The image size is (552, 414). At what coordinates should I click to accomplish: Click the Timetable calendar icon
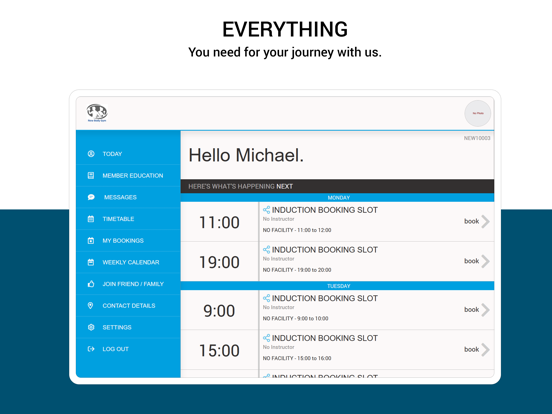(x=91, y=219)
